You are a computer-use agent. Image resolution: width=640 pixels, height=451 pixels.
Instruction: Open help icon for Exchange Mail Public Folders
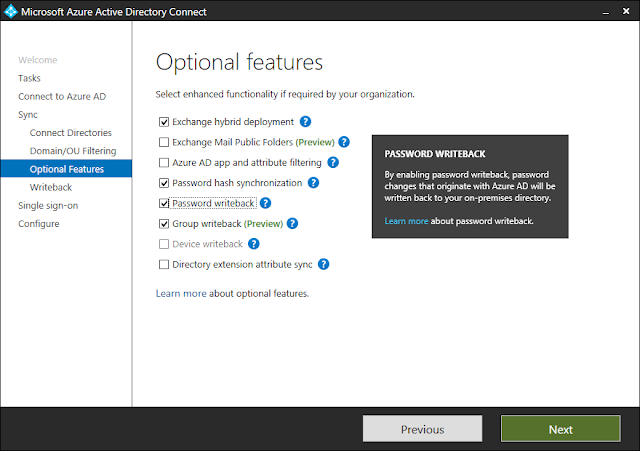(x=344, y=142)
